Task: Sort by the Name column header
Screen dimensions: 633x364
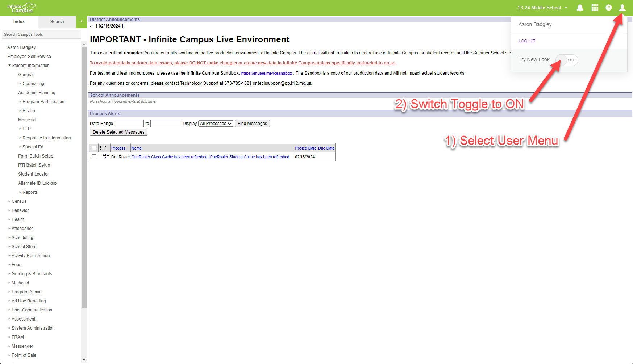Action: click(136, 148)
